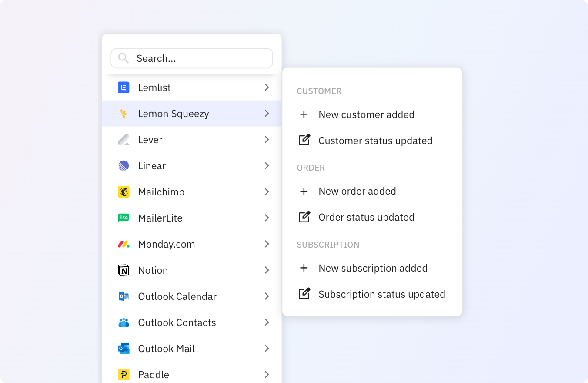Click the Outlook Mail icon
This screenshot has height=383, width=588.
point(124,349)
